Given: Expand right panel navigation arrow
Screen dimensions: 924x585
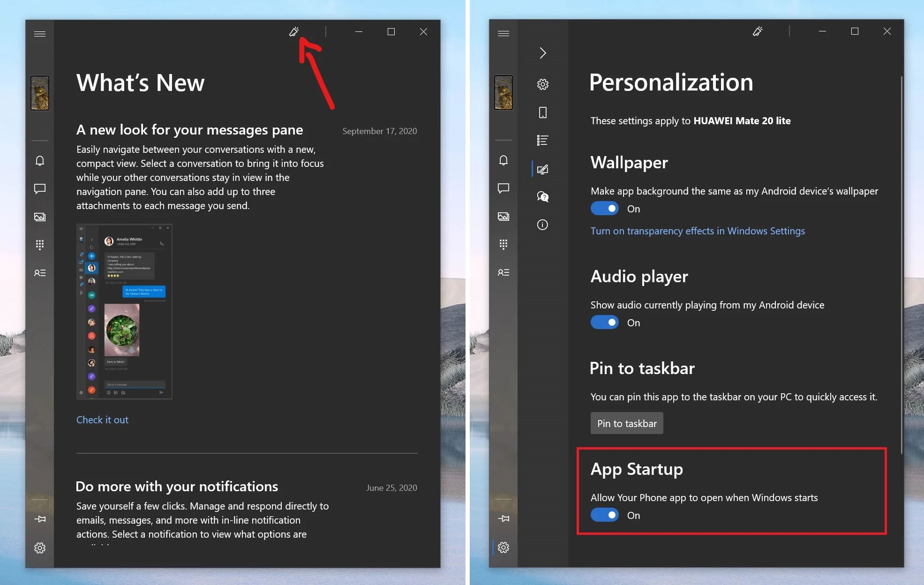Looking at the screenshot, I should pyautogui.click(x=543, y=52).
